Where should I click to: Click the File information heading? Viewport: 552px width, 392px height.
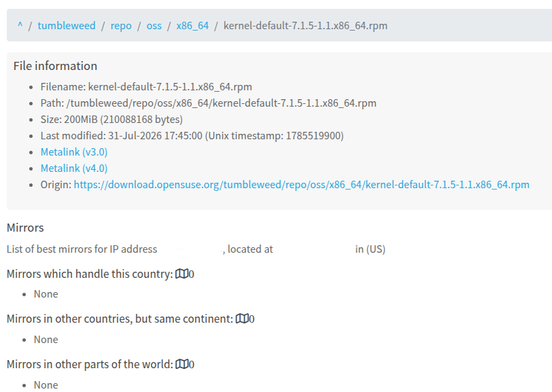click(x=55, y=66)
